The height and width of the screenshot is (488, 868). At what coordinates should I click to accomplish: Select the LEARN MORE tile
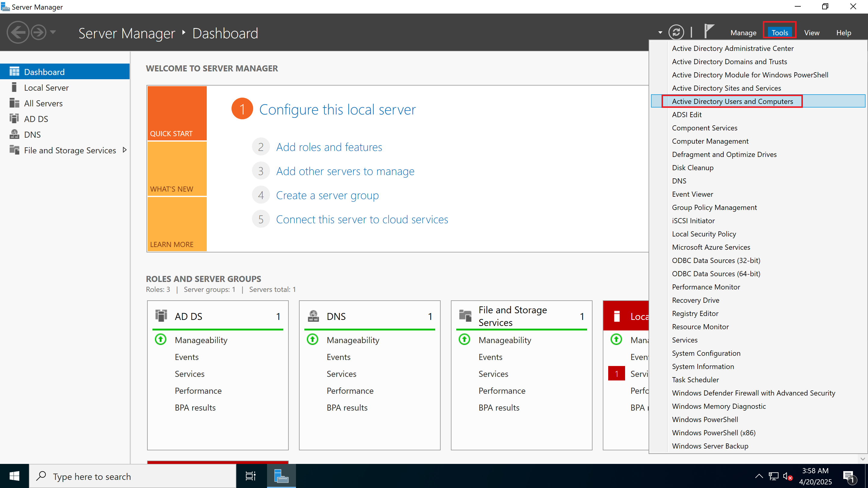177,224
